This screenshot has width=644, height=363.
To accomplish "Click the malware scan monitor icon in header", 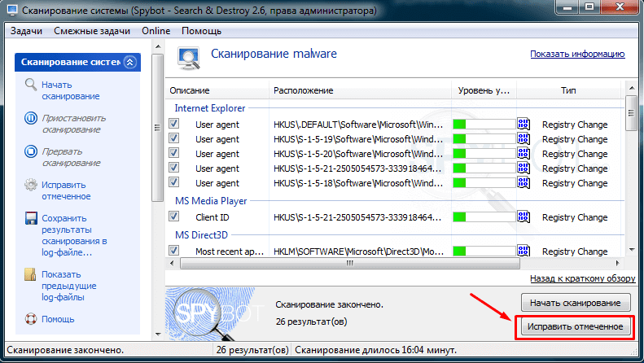I will tap(189, 58).
